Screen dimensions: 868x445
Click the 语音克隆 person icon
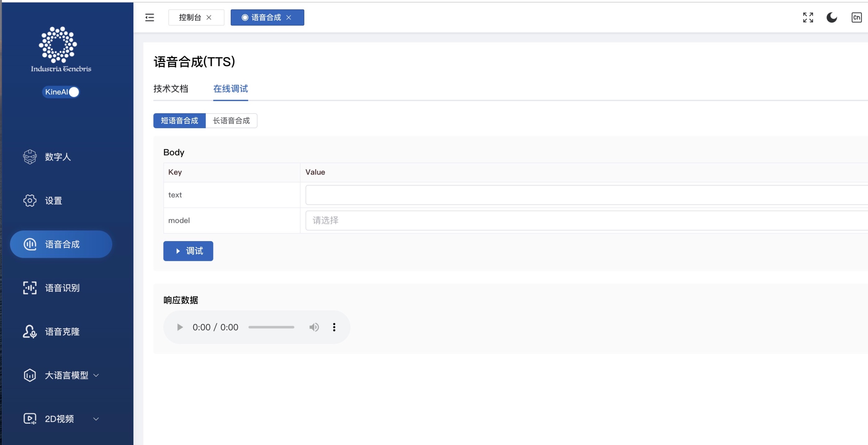[x=30, y=331]
